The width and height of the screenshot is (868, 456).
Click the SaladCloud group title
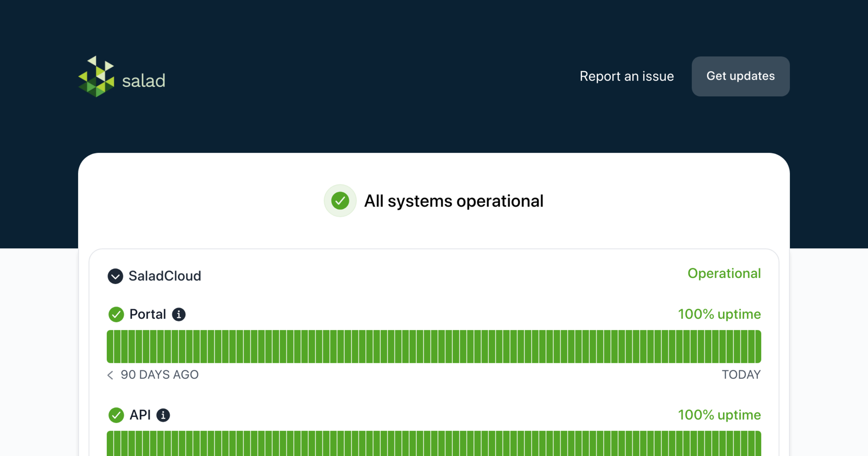[165, 276]
